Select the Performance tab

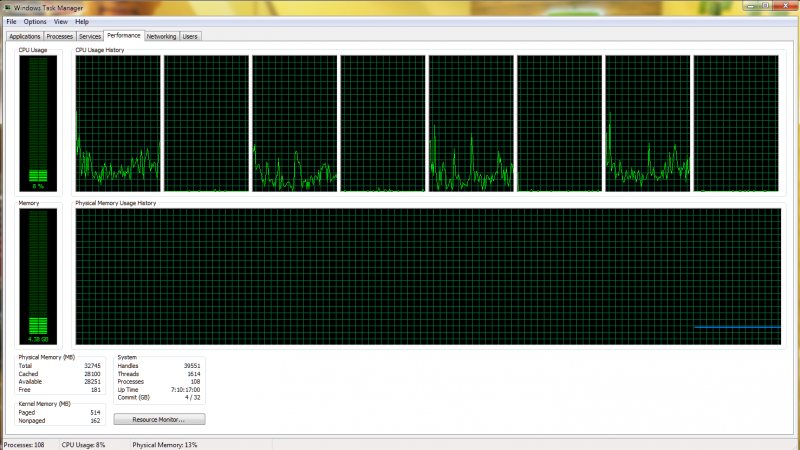[123, 35]
